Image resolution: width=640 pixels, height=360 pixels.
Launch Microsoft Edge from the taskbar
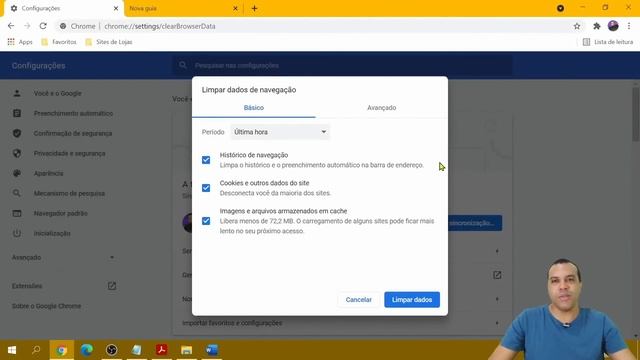[87, 350]
